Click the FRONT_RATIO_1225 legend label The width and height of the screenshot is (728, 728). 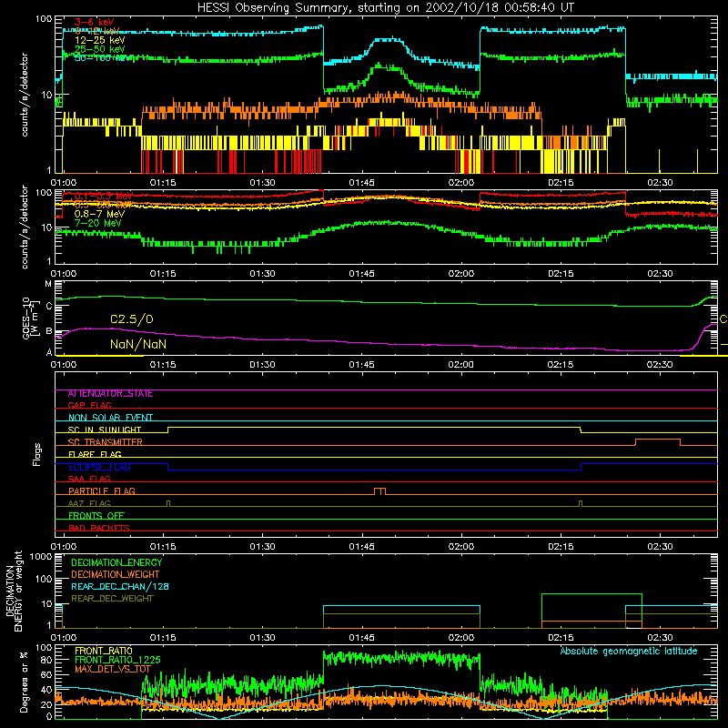pos(117,660)
